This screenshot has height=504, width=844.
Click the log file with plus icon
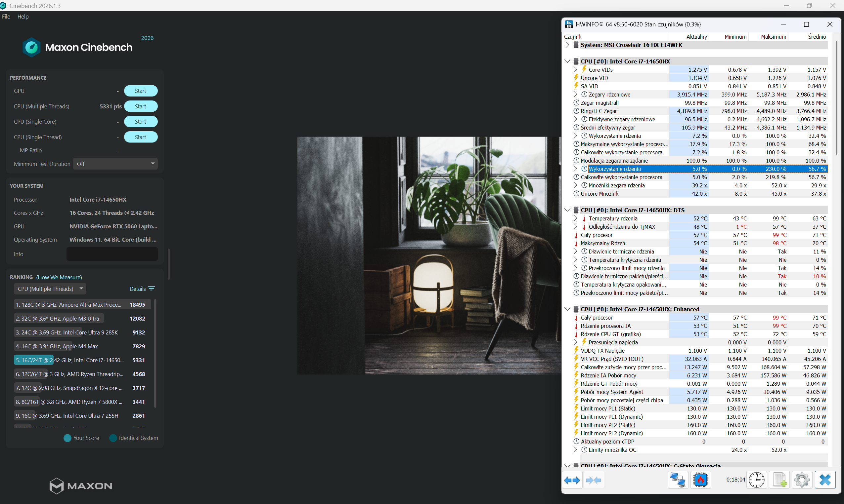pyautogui.click(x=779, y=480)
